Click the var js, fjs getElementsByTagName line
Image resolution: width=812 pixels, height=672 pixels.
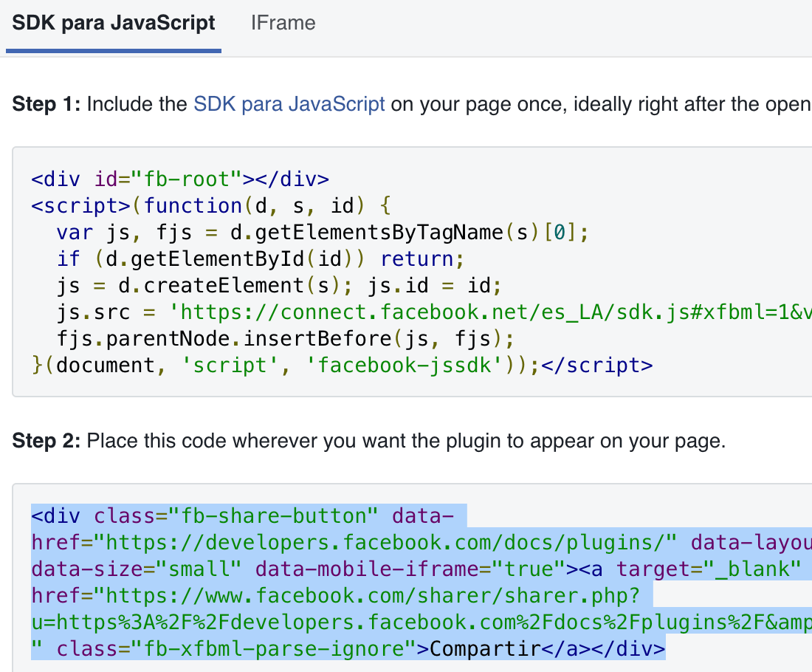click(323, 232)
